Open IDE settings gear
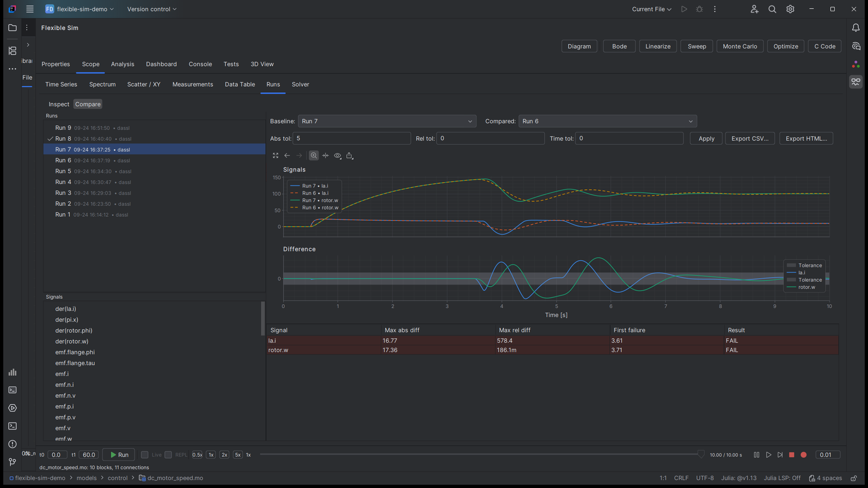This screenshot has height=488, width=868. pyautogui.click(x=790, y=9)
